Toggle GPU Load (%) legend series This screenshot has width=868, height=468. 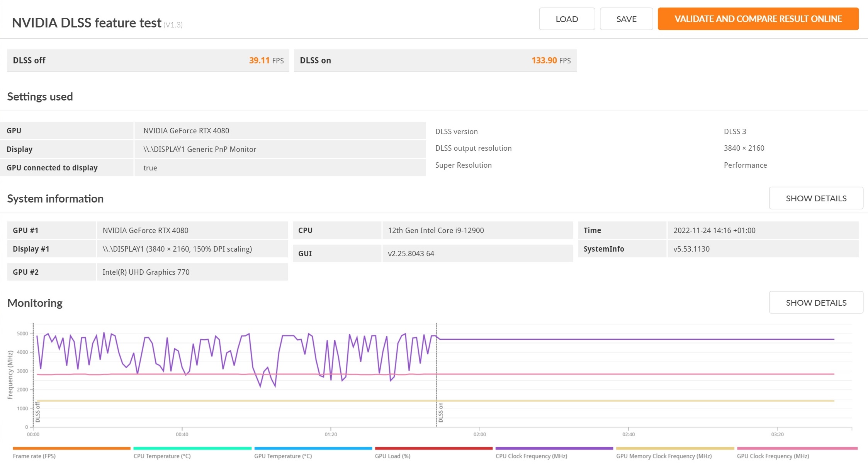(x=433, y=453)
